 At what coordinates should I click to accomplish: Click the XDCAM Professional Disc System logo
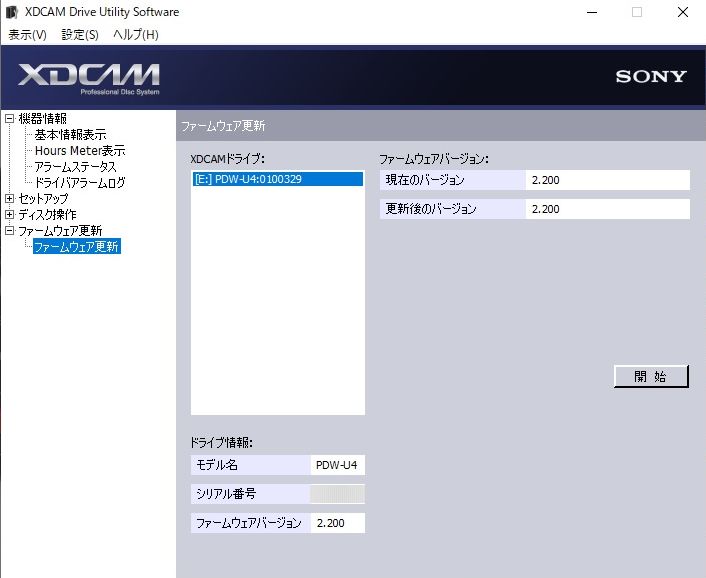pyautogui.click(x=88, y=78)
